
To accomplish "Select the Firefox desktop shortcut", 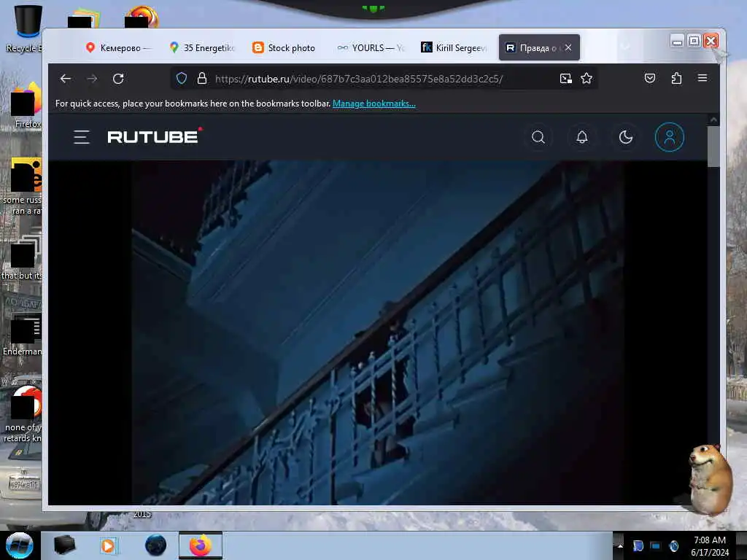I will pos(26,106).
